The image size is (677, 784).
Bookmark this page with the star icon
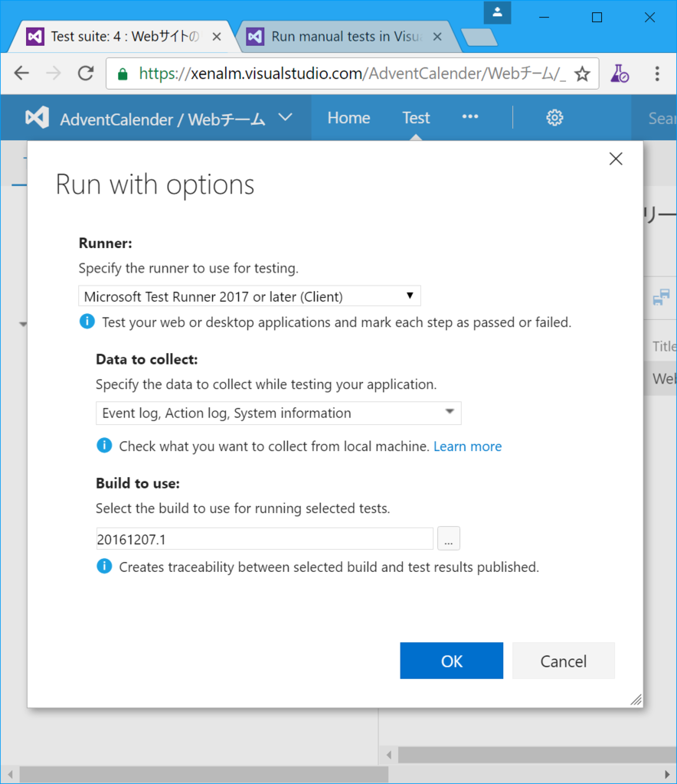(x=582, y=73)
